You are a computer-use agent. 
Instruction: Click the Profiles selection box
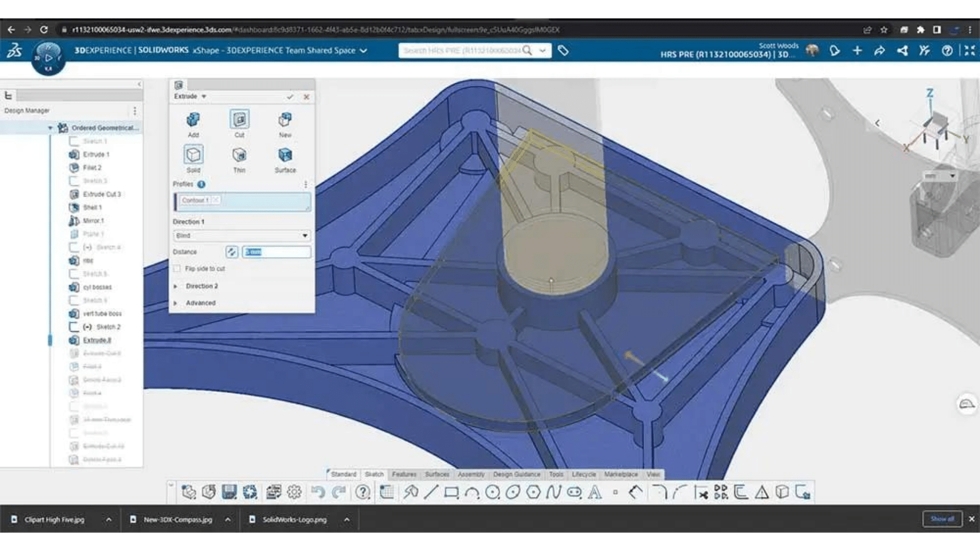242,202
